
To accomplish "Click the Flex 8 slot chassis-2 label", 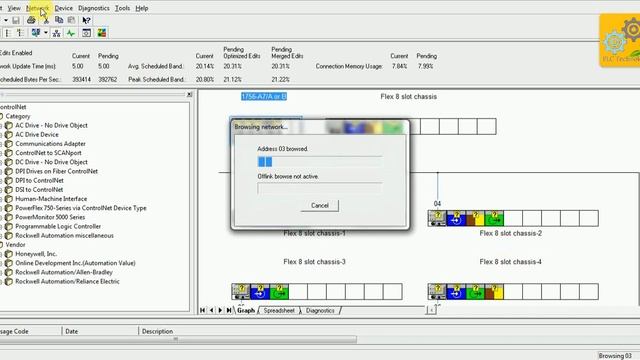I will pyautogui.click(x=511, y=233).
